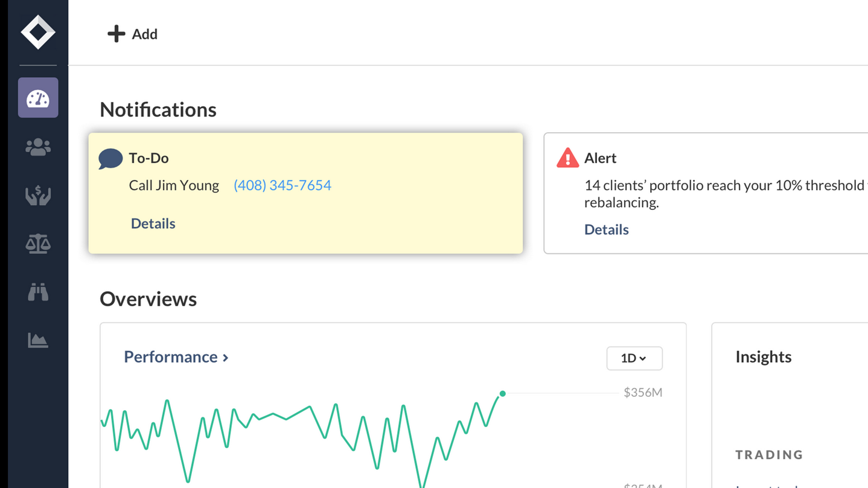This screenshot has width=868, height=488.
Task: Click the green endpoint dot on chart
Action: (502, 394)
